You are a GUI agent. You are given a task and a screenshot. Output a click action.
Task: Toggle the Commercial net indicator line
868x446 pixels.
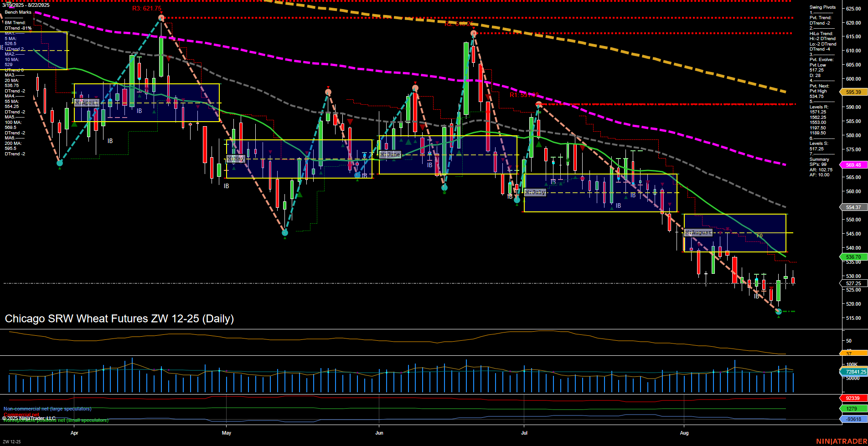[x=21, y=414]
